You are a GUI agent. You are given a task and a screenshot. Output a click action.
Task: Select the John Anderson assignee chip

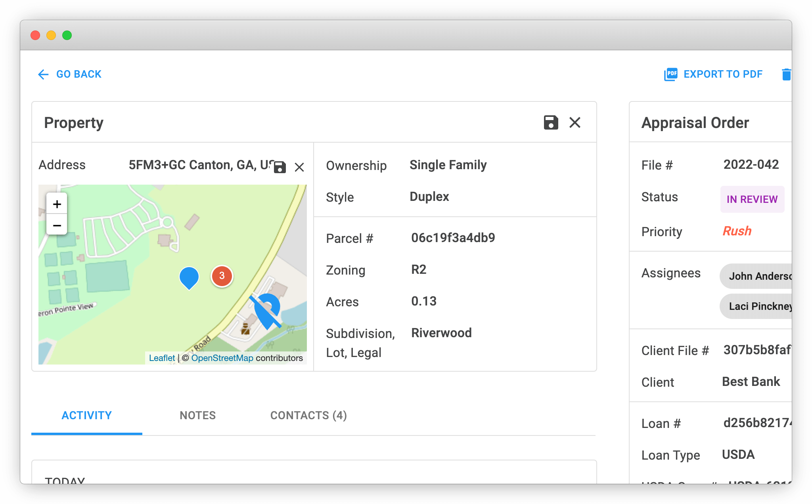(759, 276)
